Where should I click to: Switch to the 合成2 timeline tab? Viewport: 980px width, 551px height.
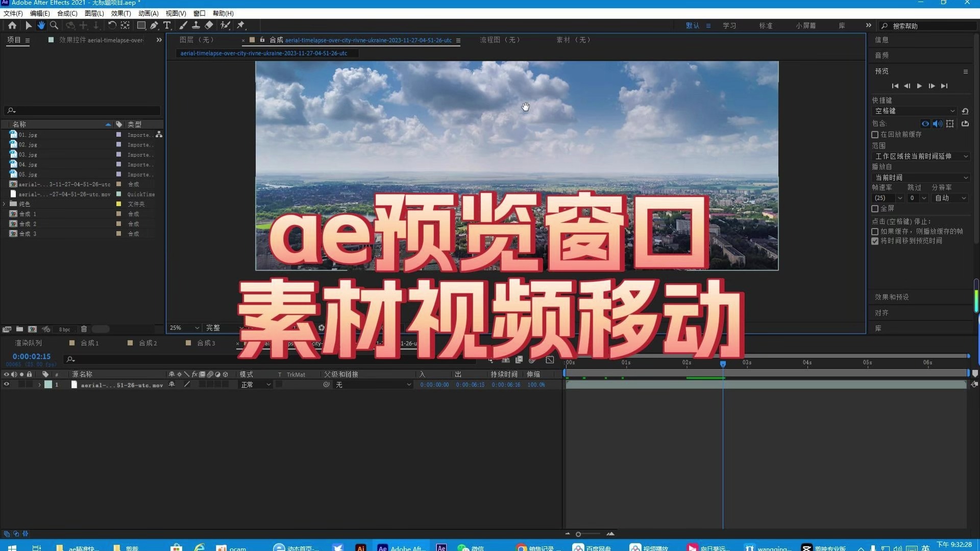[x=147, y=343]
